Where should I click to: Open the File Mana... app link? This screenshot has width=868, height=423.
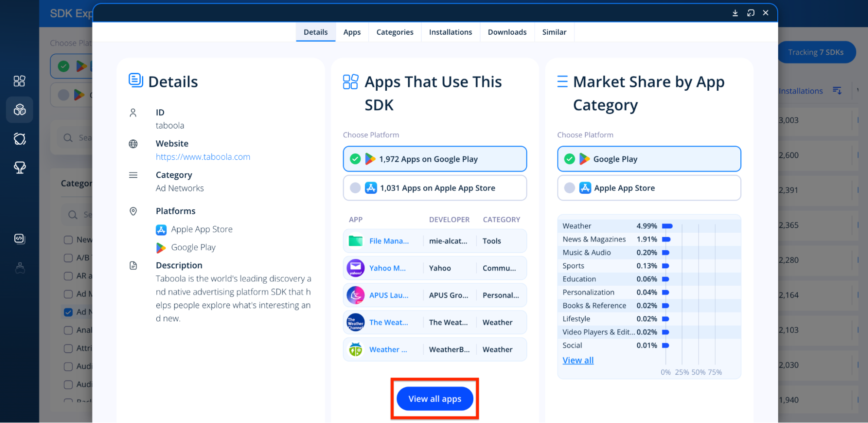pos(389,241)
